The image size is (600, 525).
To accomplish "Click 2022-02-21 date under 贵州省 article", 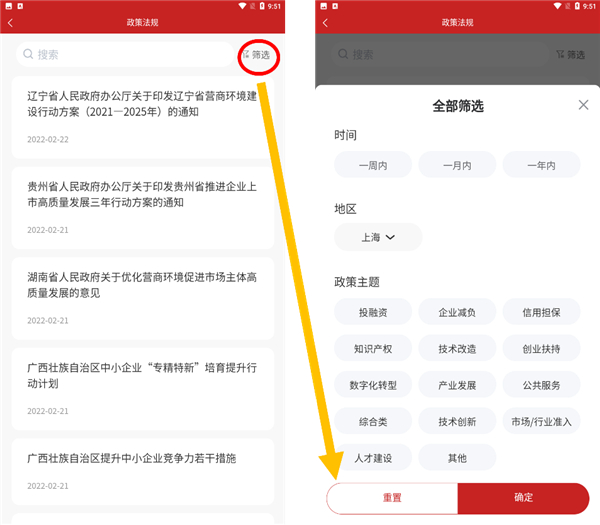I will (48, 230).
